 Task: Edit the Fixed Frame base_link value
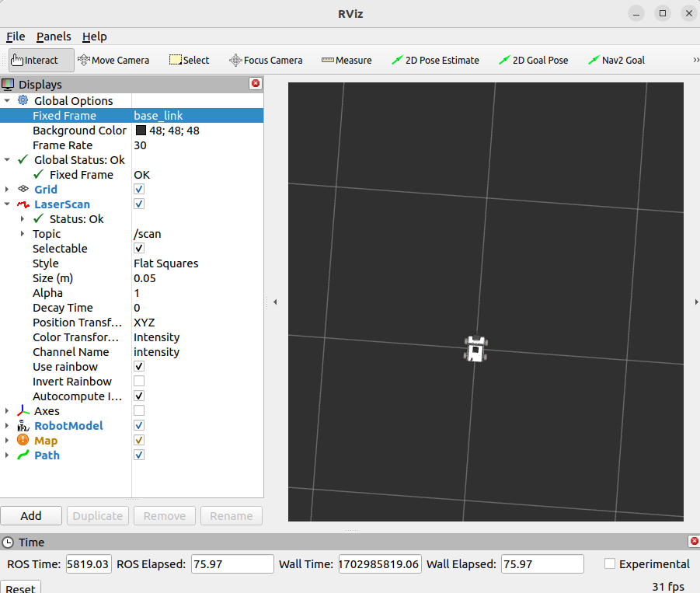197,115
